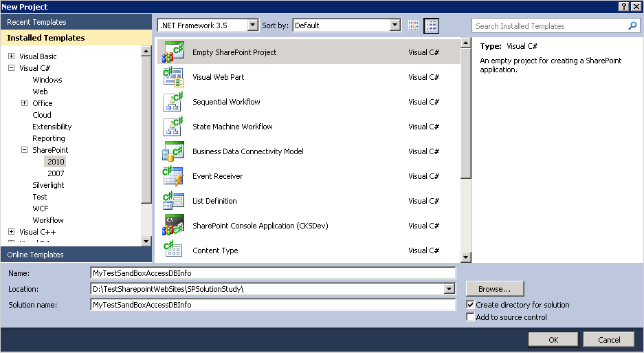Click the template list scroll up arrow
Viewport: 644px width, 353px height.
point(465,43)
